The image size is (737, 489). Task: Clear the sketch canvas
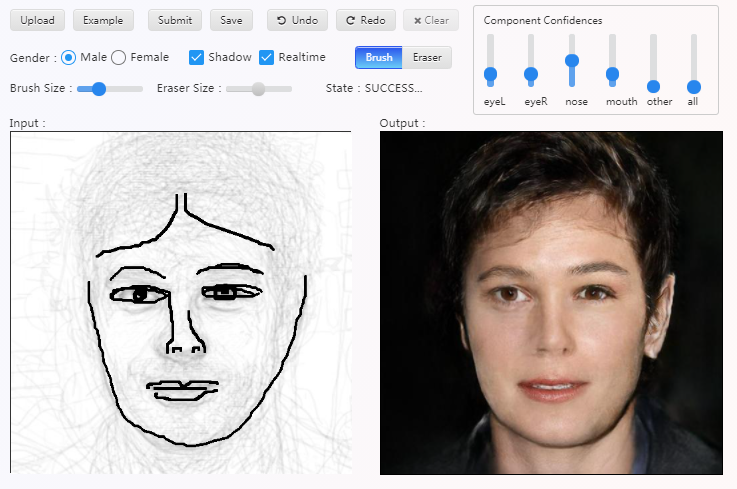tap(431, 20)
